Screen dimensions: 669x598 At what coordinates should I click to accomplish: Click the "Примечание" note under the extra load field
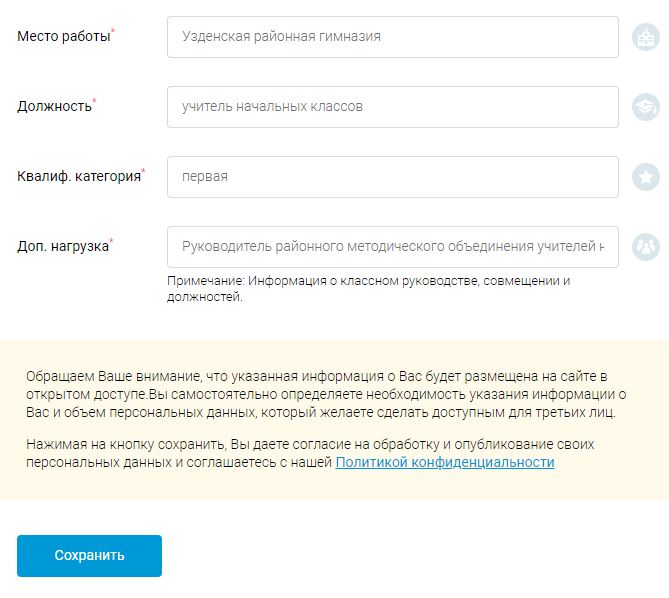(x=368, y=288)
